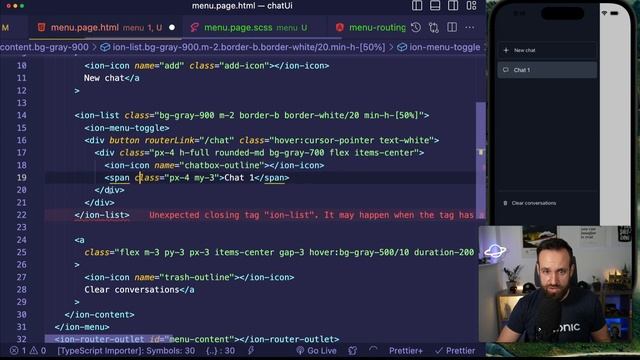This screenshot has width=640, height=360.
Task: Click the webcam video thumbnail
Action: coord(555,284)
